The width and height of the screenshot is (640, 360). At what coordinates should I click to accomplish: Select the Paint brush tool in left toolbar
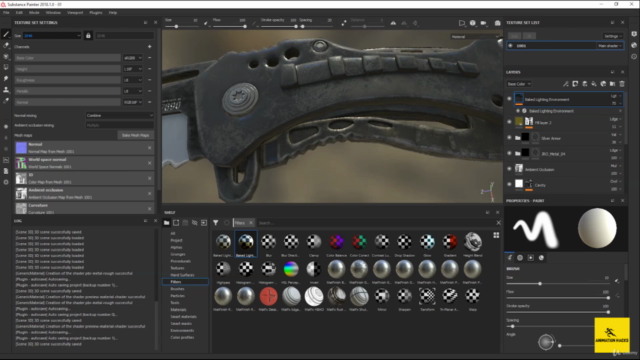coord(6,34)
